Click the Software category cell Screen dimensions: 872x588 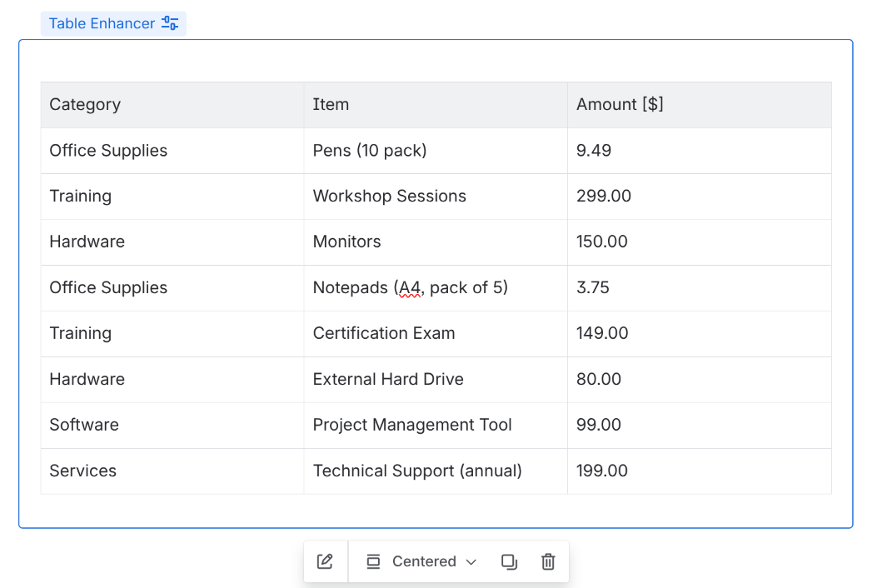pyautogui.click(x=84, y=425)
